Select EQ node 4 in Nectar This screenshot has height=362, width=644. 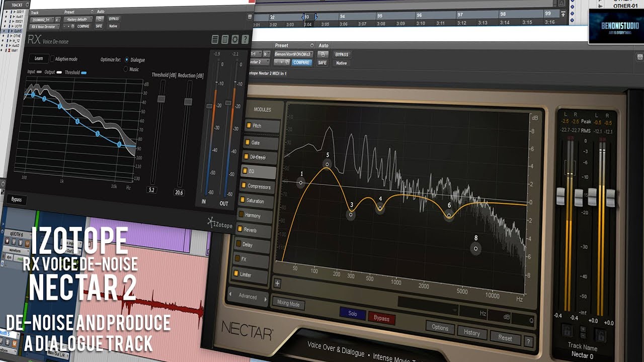tap(380, 208)
